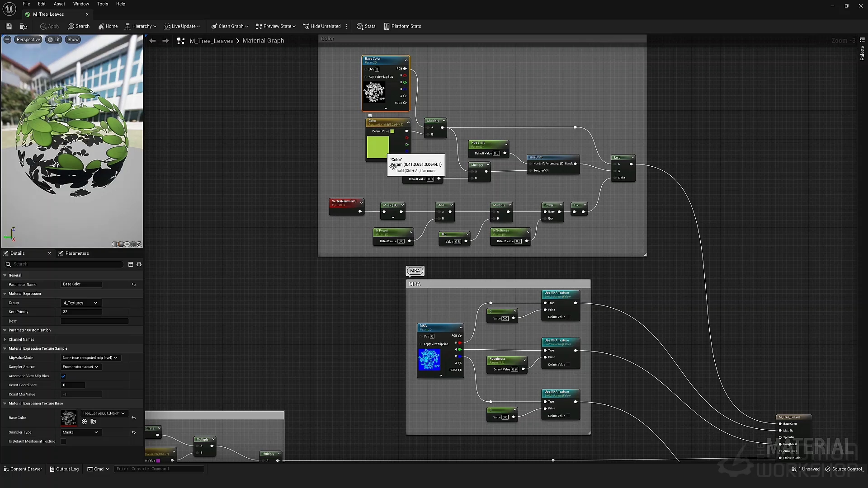Reset Parameter Name to default arrow
The image size is (868, 488).
(133, 285)
